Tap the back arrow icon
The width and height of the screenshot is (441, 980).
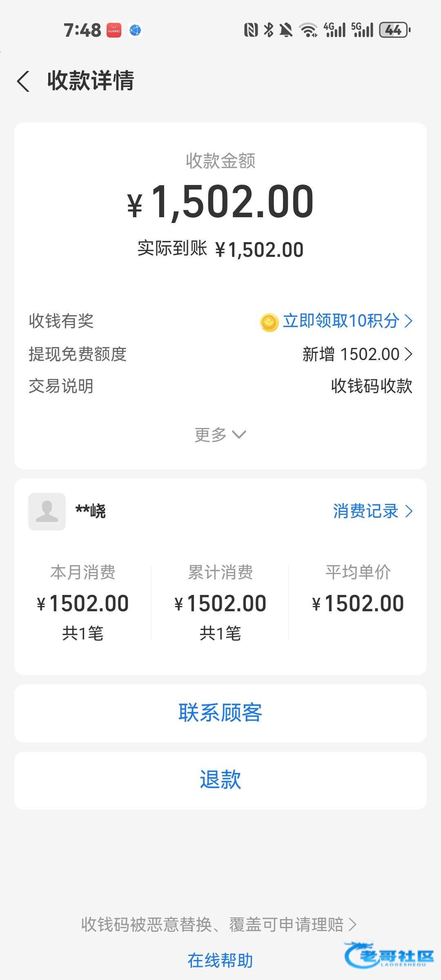tap(24, 81)
